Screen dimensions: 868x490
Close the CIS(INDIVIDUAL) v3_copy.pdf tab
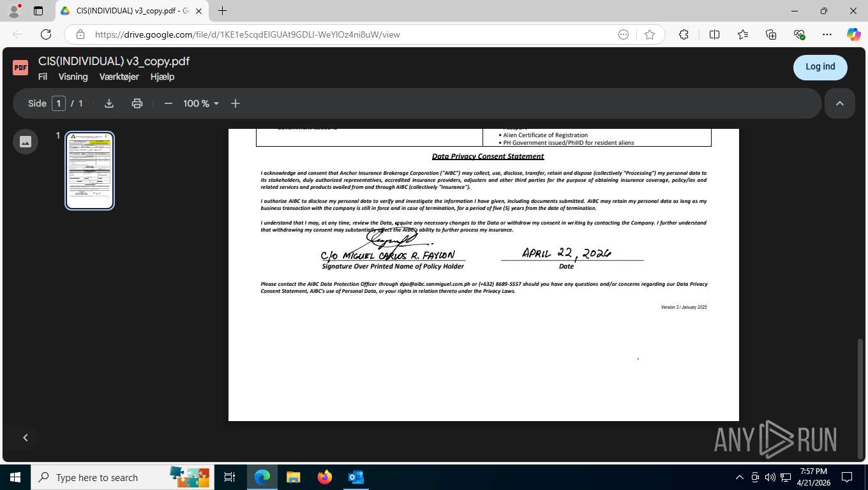tap(198, 11)
